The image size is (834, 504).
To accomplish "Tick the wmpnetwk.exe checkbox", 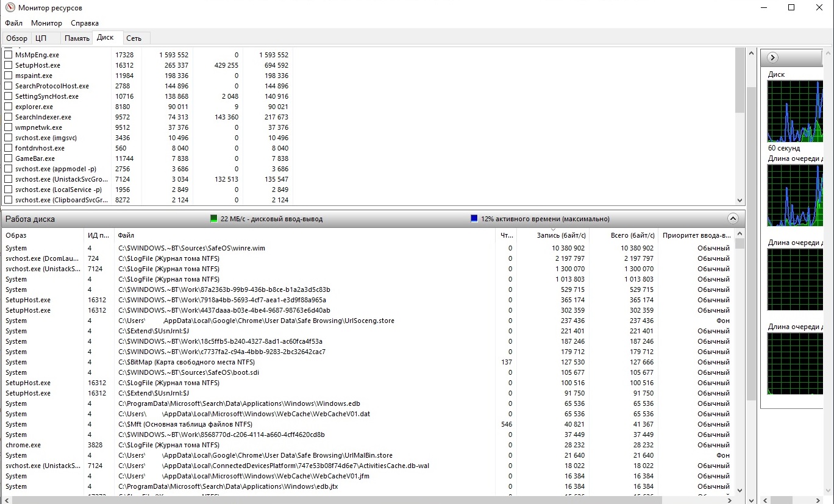I will click(x=9, y=127).
